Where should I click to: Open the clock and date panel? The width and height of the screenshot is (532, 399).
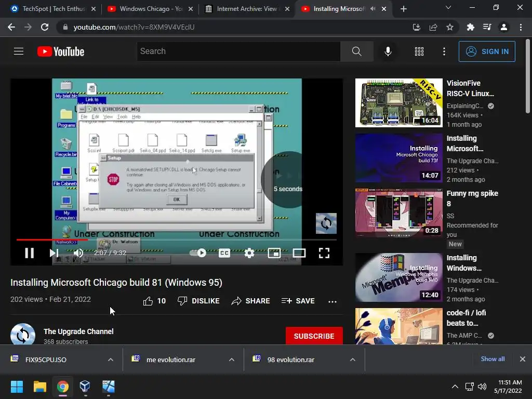tap(508, 387)
